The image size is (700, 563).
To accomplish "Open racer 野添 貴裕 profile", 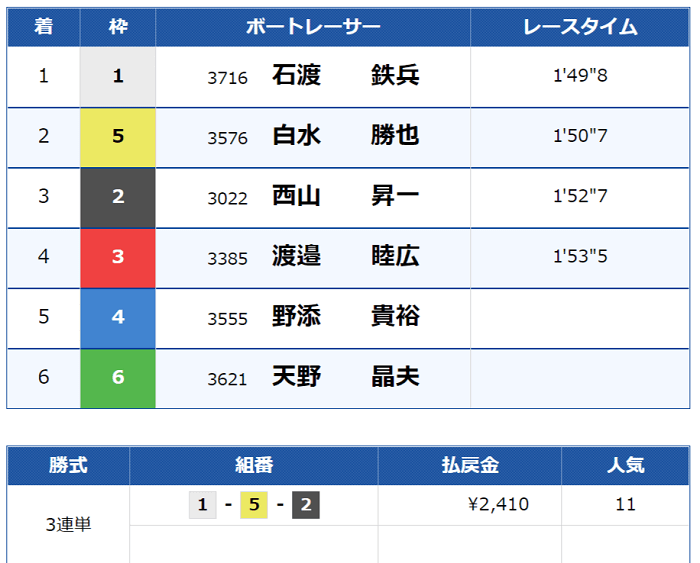I will (x=345, y=317).
